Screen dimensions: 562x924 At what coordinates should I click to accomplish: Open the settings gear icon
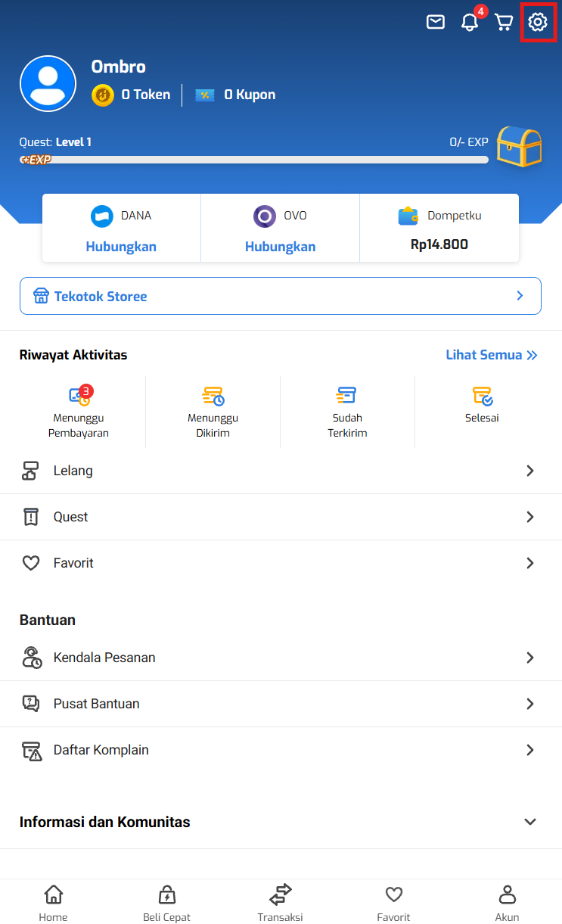(x=537, y=22)
